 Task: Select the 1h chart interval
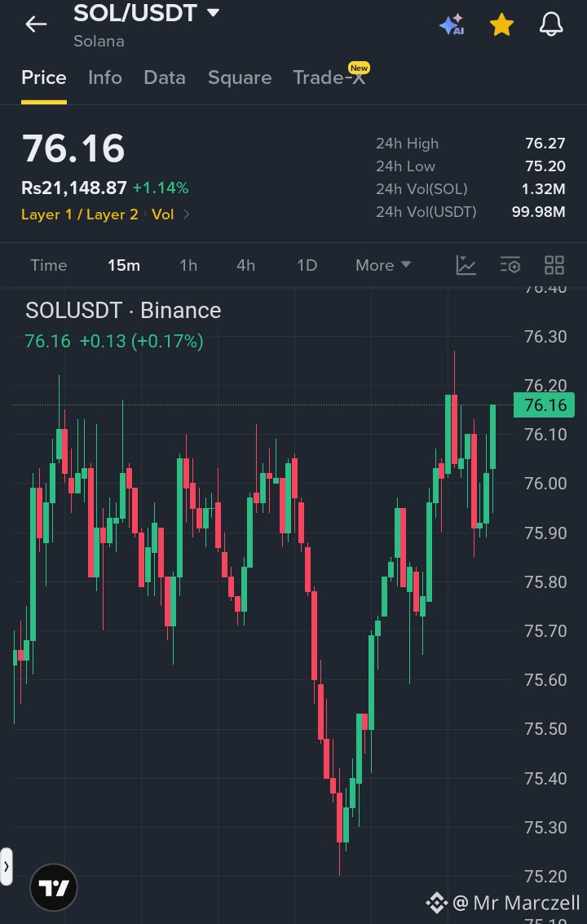pyautogui.click(x=188, y=265)
